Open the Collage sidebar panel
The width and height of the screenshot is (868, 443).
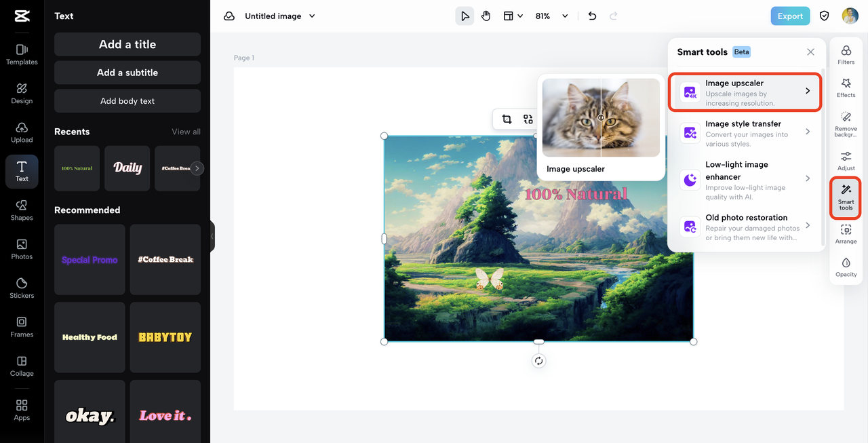[22, 366]
